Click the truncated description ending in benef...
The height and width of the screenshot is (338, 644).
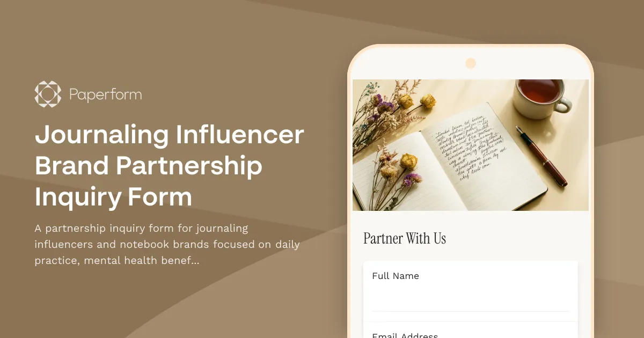tap(166, 244)
